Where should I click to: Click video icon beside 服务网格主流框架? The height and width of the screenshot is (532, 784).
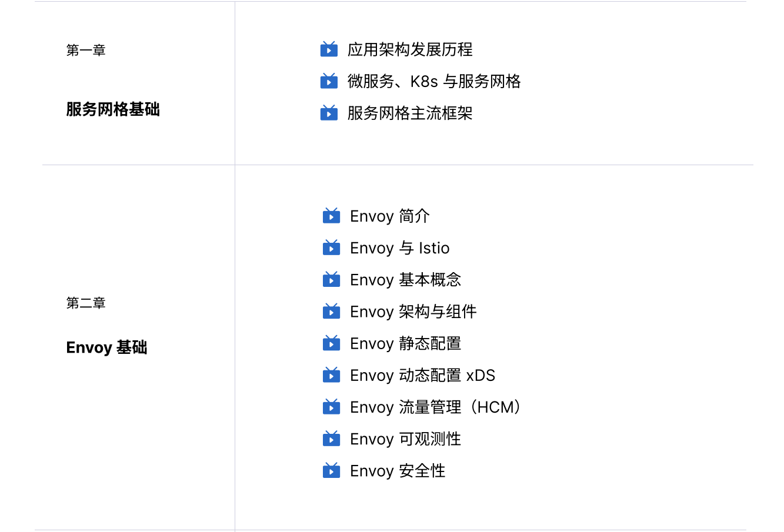click(x=329, y=113)
